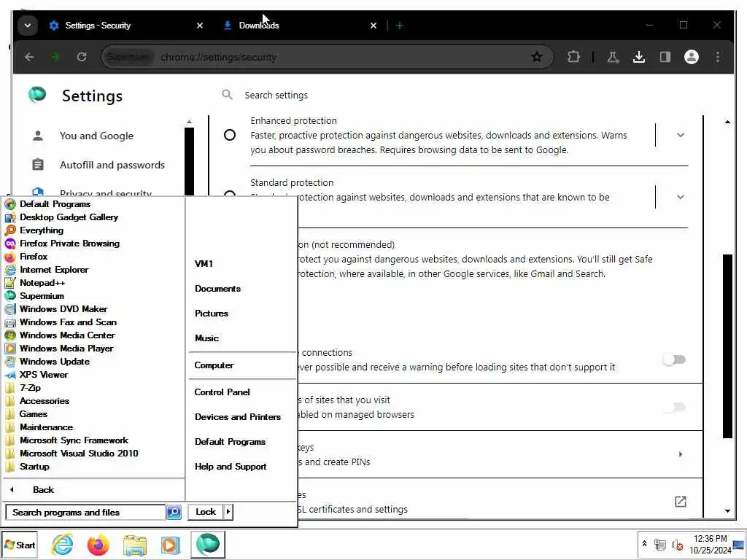Viewport: 747px width, 560px height.
Task: Open Autofill and passwords section
Action: point(112,165)
